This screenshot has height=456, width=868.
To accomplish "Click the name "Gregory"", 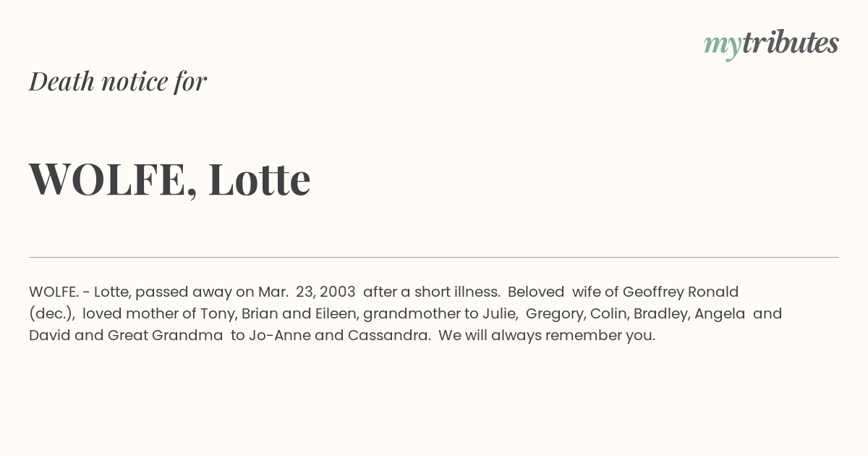I will (x=555, y=313).
